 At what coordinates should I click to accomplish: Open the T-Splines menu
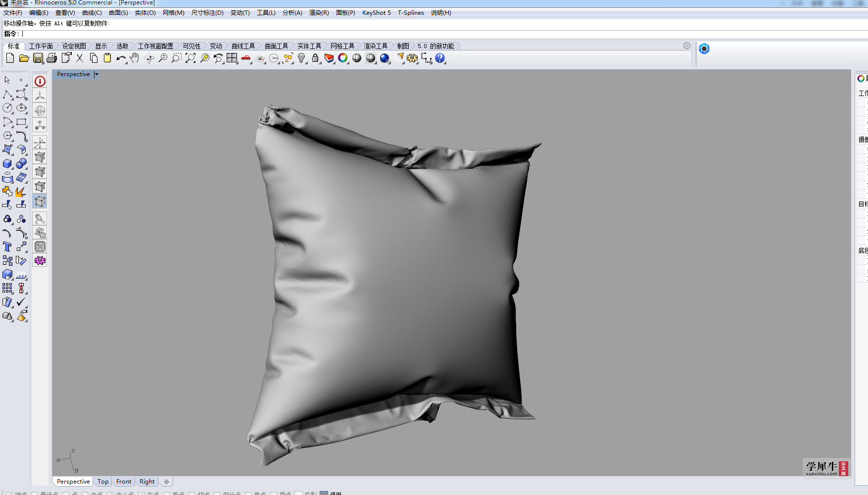[411, 13]
